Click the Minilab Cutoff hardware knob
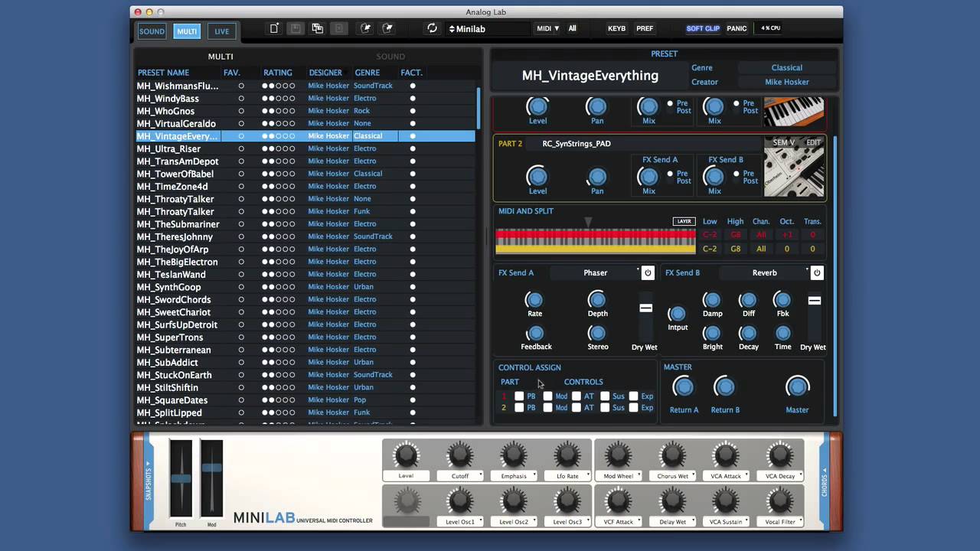This screenshot has height=551, width=980. pyautogui.click(x=459, y=455)
